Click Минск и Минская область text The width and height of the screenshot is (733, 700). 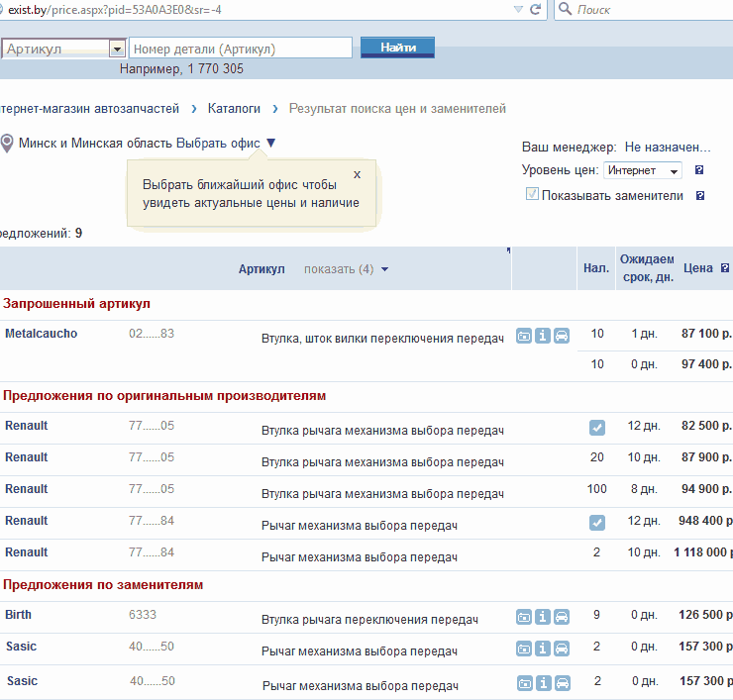click(x=96, y=143)
